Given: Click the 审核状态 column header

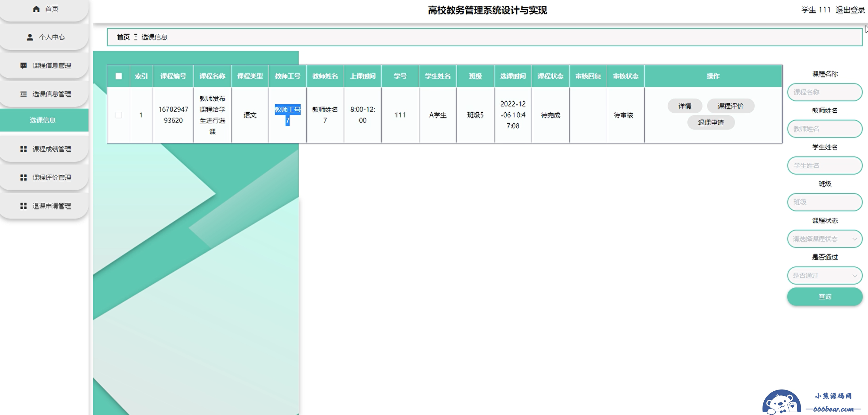Looking at the screenshot, I should tap(626, 76).
